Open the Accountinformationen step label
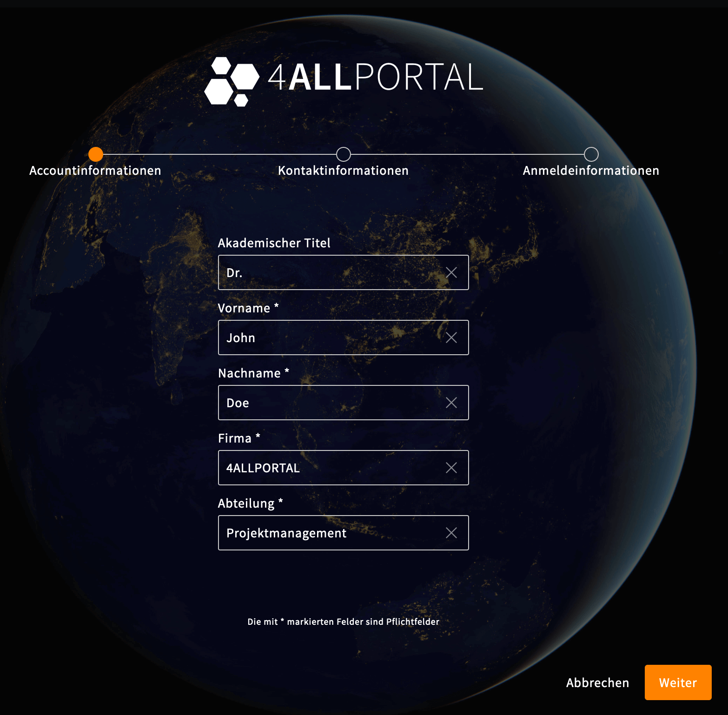Screen dimensions: 728x715 click(x=95, y=171)
